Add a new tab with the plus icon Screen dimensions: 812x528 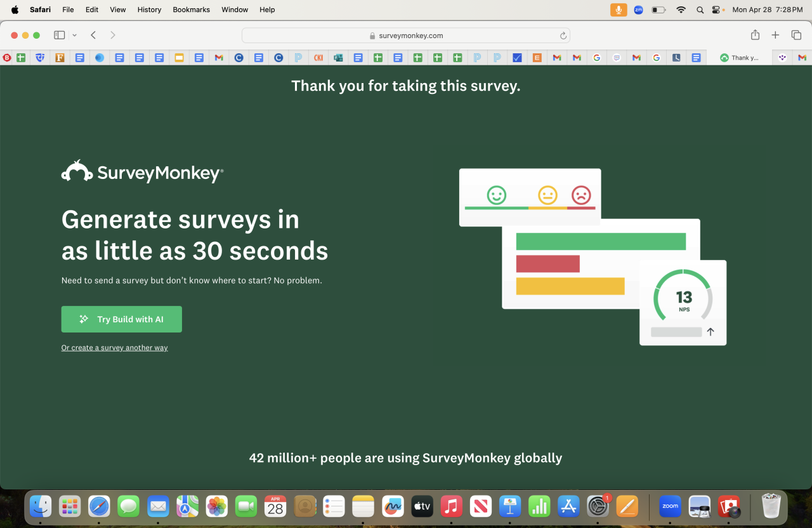pos(775,36)
